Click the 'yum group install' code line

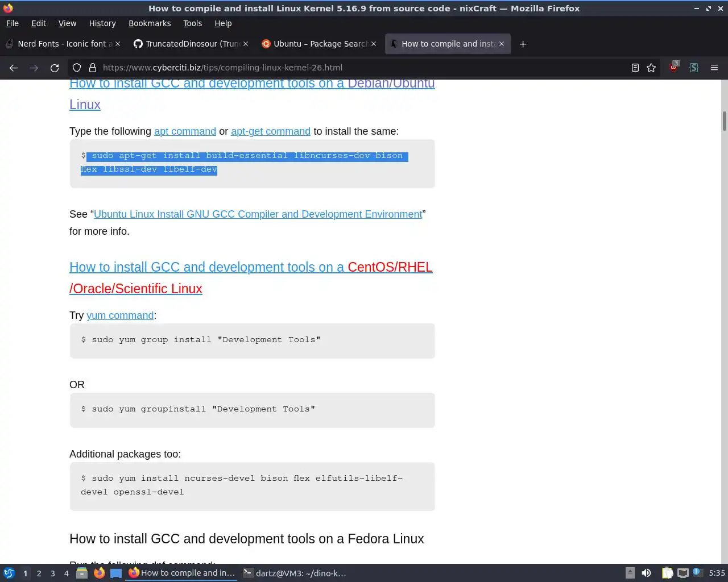tap(201, 340)
